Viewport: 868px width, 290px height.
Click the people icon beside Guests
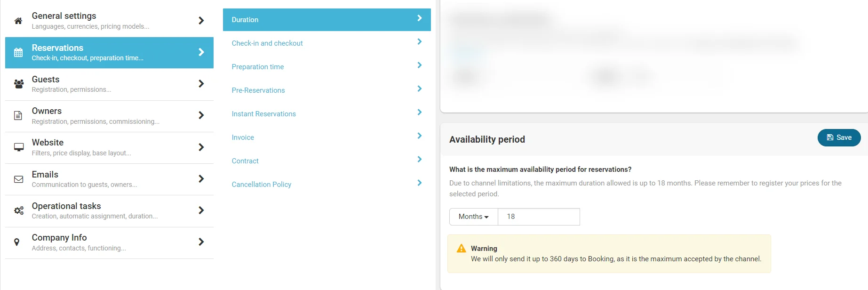tap(19, 84)
